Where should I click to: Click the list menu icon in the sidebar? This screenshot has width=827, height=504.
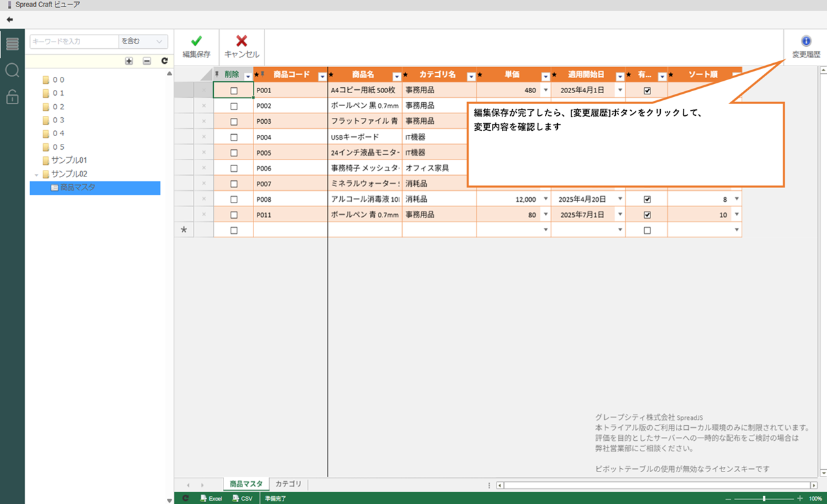click(12, 44)
